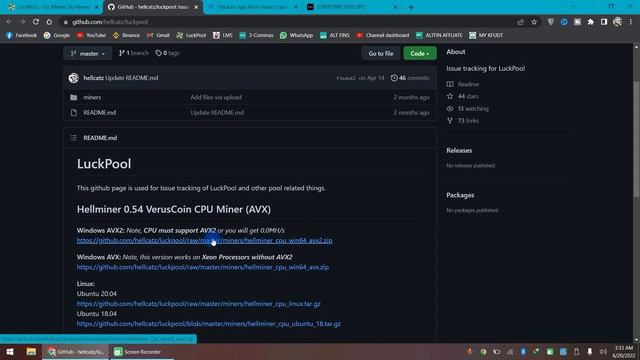Viewport: 640px width, 360px height.
Task: Go to browser home page icon
Action: (49, 22)
